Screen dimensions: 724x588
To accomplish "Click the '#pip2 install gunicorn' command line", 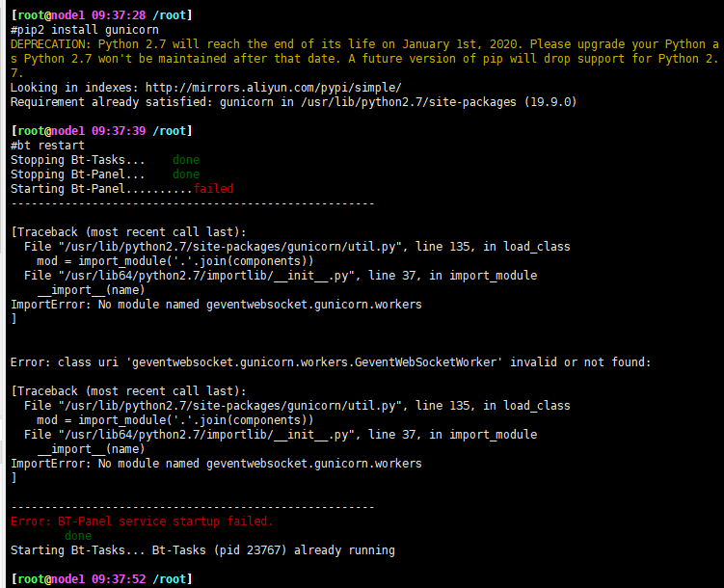I will click(x=85, y=30).
